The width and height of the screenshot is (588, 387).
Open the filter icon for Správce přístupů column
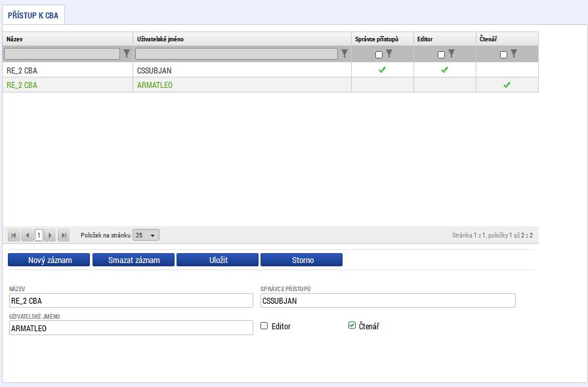[x=389, y=54]
